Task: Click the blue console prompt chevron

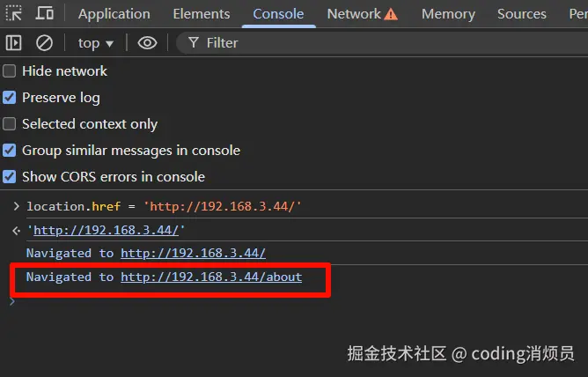Action: 12,301
